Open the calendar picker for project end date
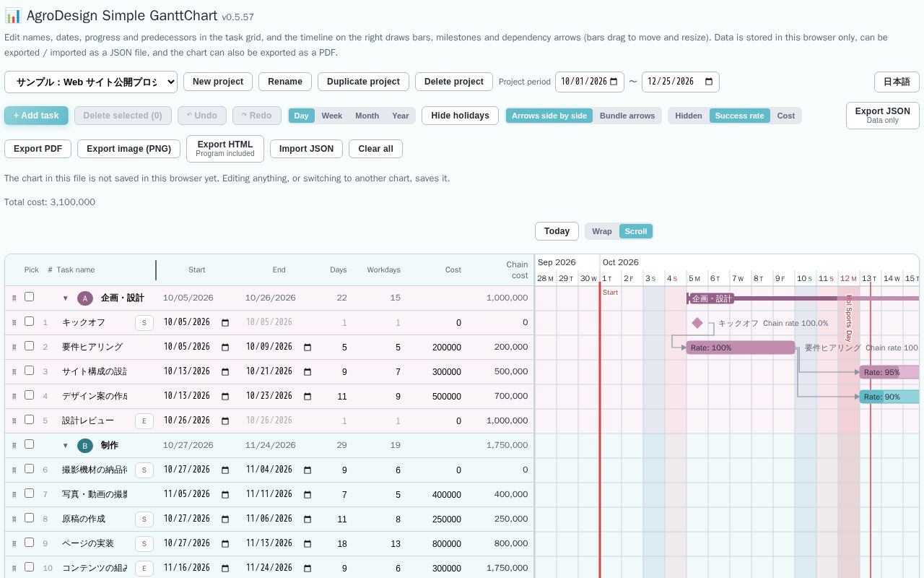 pyautogui.click(x=709, y=82)
